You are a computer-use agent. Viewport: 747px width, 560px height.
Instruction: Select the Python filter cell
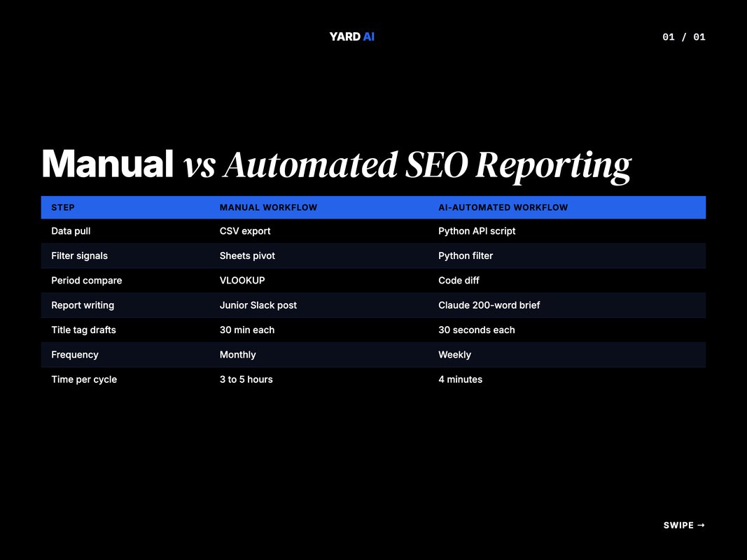click(x=466, y=255)
